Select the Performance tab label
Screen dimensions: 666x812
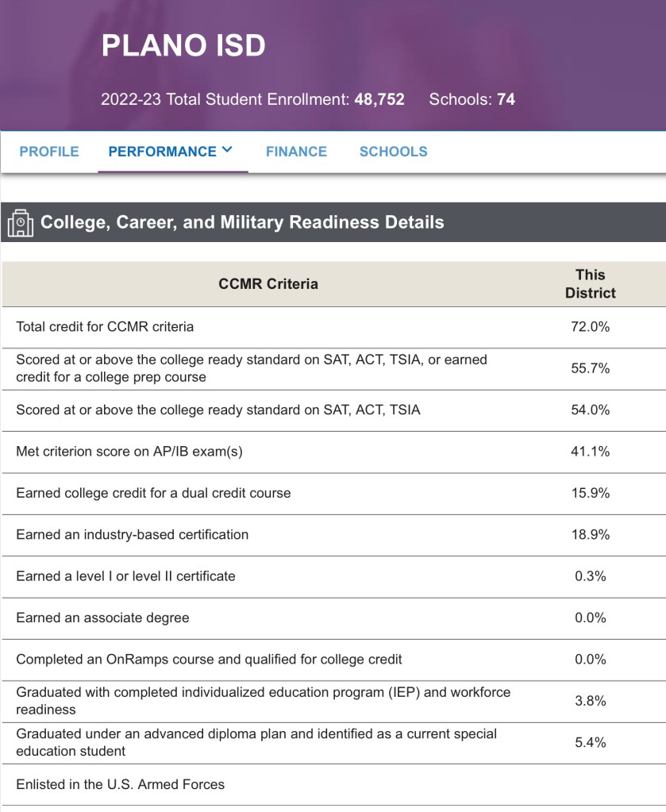pyautogui.click(x=162, y=152)
